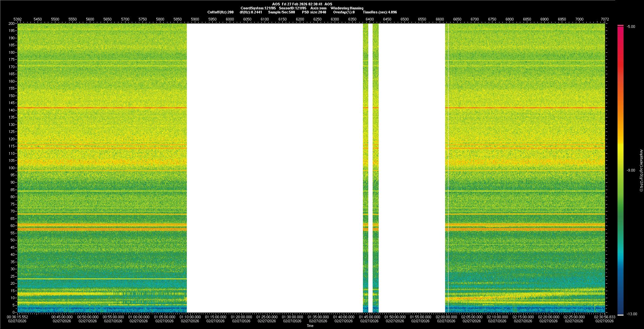Select the TimeRes.(sec):4.096 parameter text
The image size is (644, 329).
(380, 12)
